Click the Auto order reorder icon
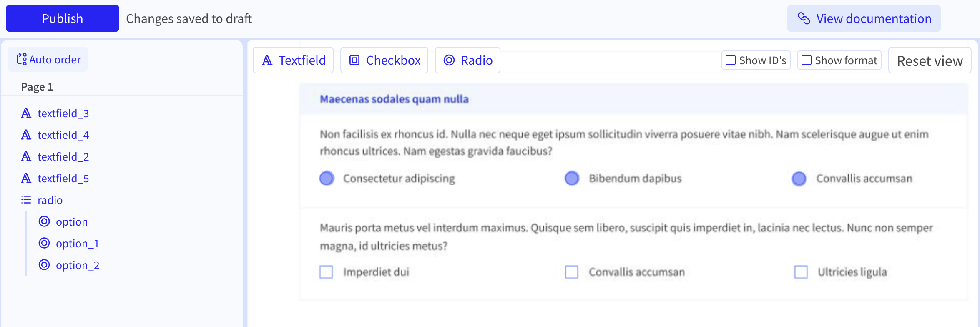The image size is (980, 327). (x=22, y=60)
